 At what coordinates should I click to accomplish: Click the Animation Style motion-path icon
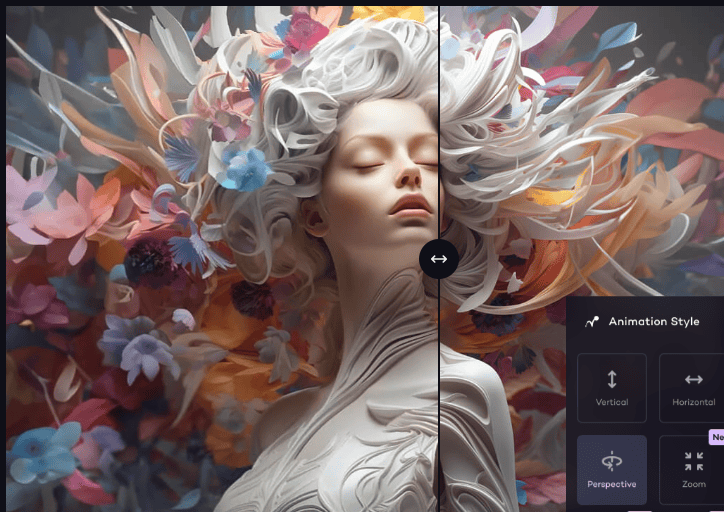point(592,322)
